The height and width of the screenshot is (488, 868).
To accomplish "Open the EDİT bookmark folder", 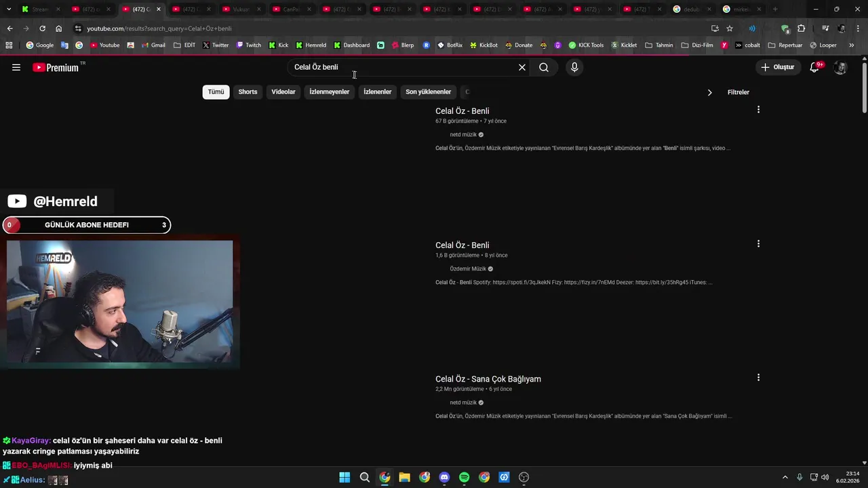I will [184, 45].
